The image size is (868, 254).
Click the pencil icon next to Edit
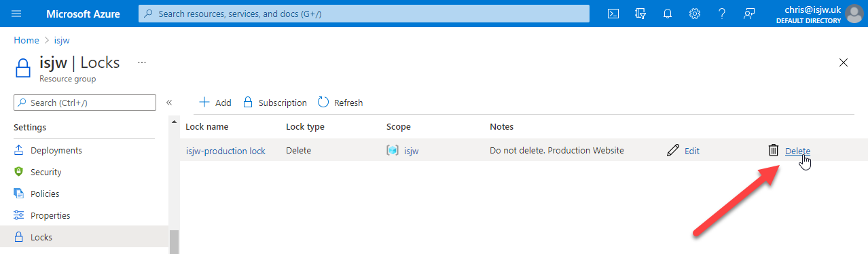point(673,151)
